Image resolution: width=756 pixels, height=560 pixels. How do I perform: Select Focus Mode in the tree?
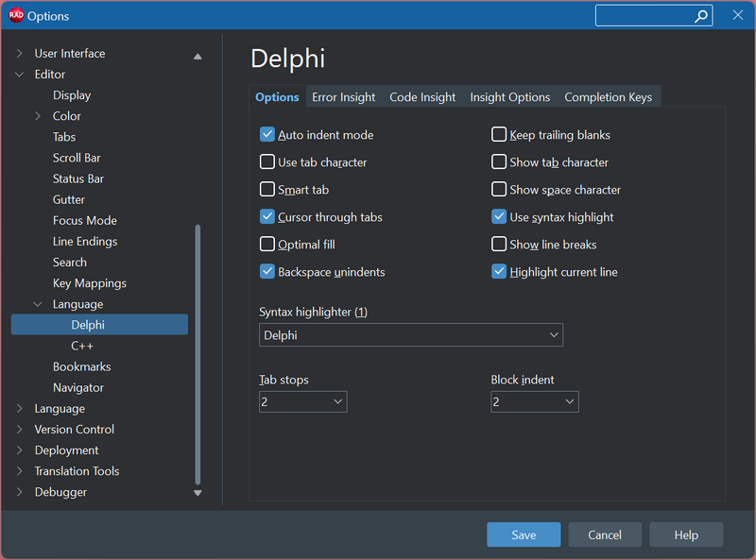click(x=85, y=220)
